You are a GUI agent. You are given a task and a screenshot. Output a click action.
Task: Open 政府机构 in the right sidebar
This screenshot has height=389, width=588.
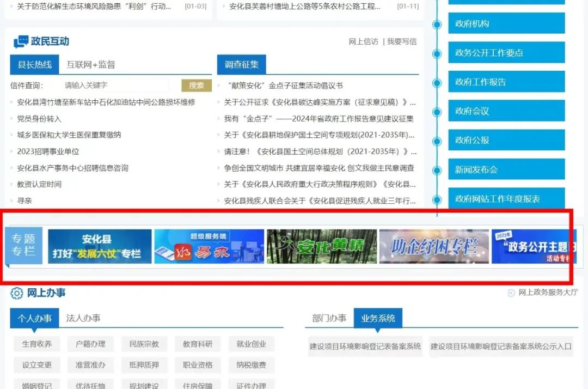pyautogui.click(x=506, y=23)
